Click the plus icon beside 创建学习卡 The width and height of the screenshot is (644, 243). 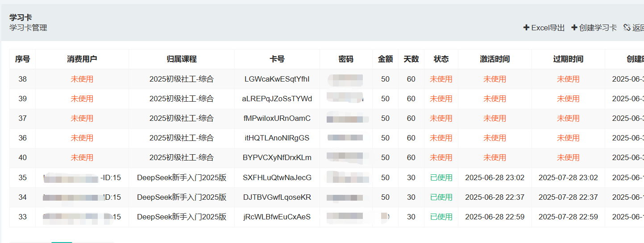pyautogui.click(x=574, y=28)
